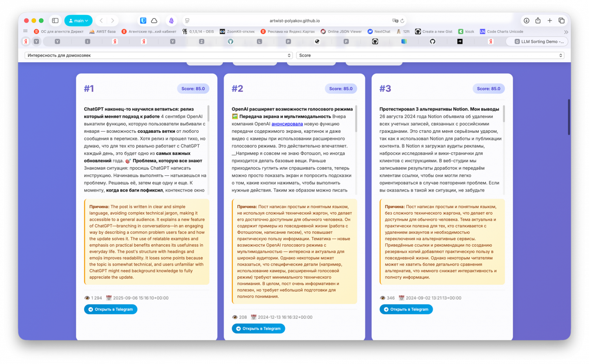Follow the 'анонсировала' link in card #2

pyautogui.click(x=287, y=124)
